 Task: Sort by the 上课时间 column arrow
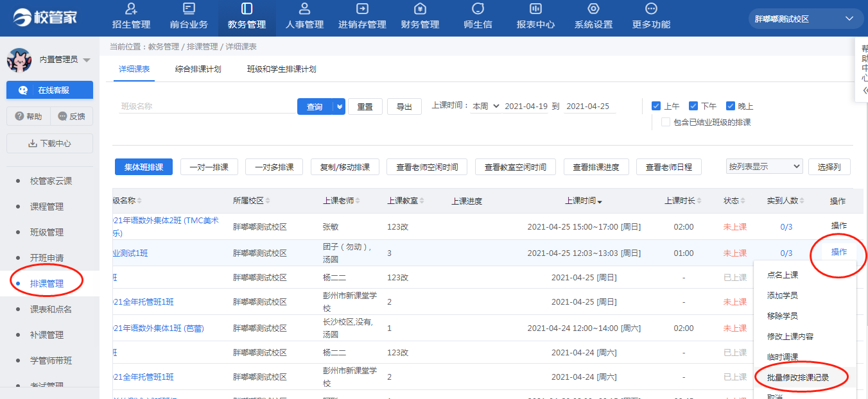tap(600, 202)
